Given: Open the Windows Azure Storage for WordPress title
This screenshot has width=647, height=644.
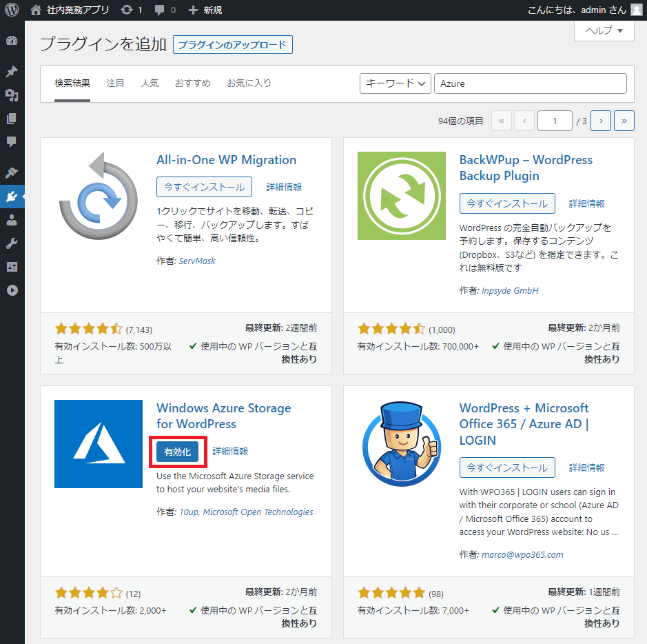Looking at the screenshot, I should (x=224, y=416).
